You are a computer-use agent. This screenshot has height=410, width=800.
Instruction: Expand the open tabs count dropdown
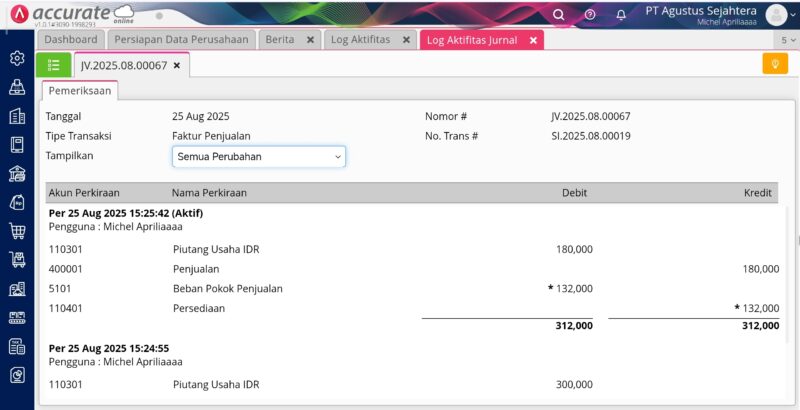[786, 40]
